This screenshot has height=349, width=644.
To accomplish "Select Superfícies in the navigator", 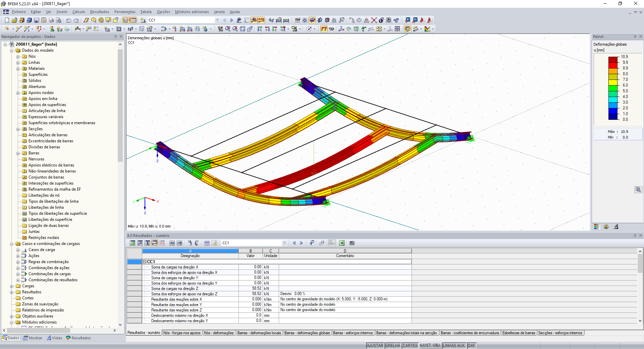I will pyautogui.click(x=38, y=74).
